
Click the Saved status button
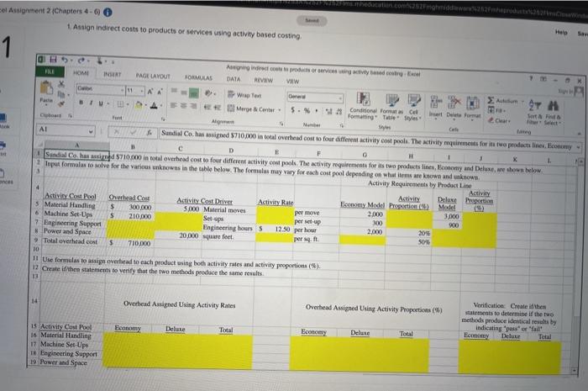point(312,21)
